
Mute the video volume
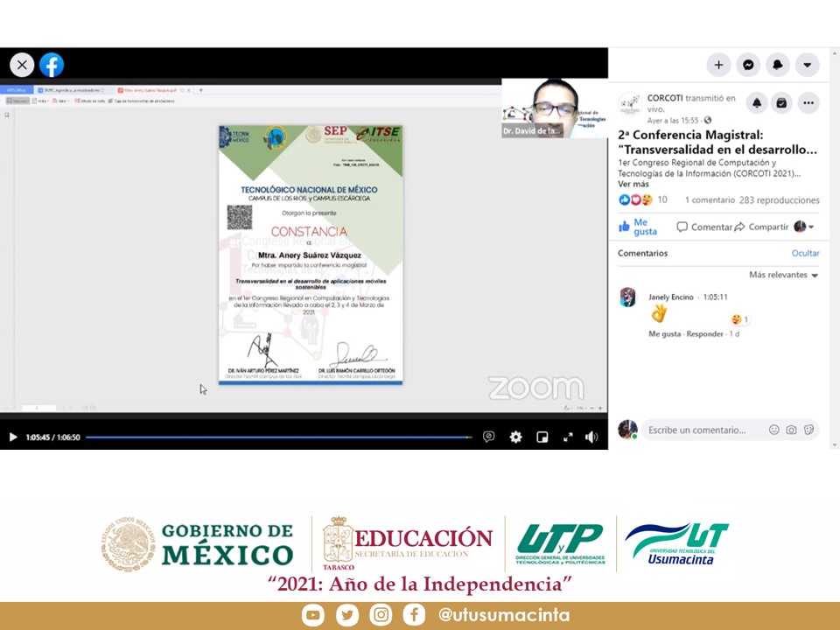[x=591, y=437]
